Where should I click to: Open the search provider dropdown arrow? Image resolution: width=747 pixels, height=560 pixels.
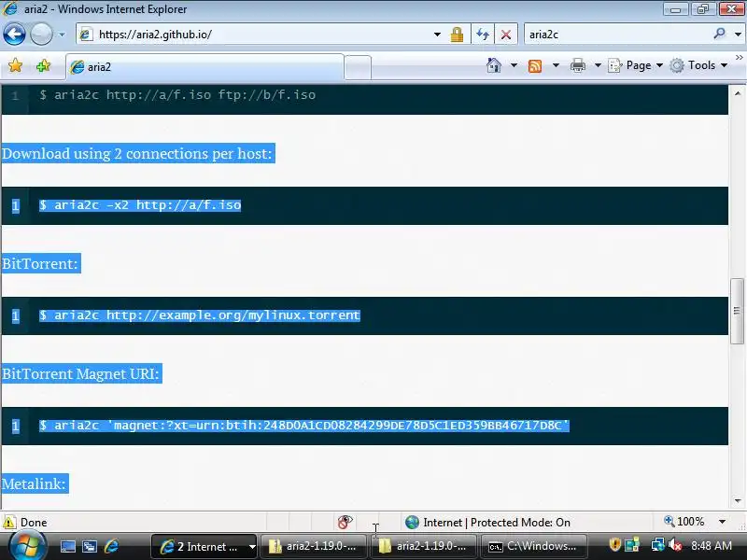pos(738,35)
